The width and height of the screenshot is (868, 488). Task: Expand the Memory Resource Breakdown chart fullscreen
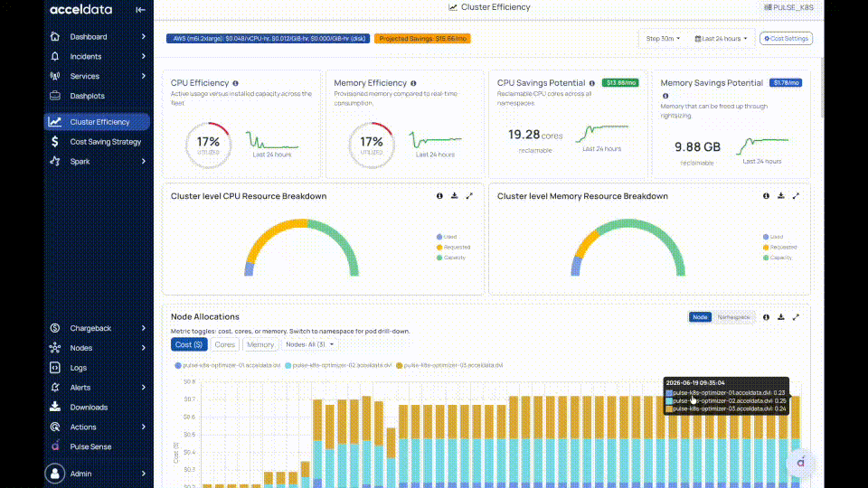coord(796,196)
